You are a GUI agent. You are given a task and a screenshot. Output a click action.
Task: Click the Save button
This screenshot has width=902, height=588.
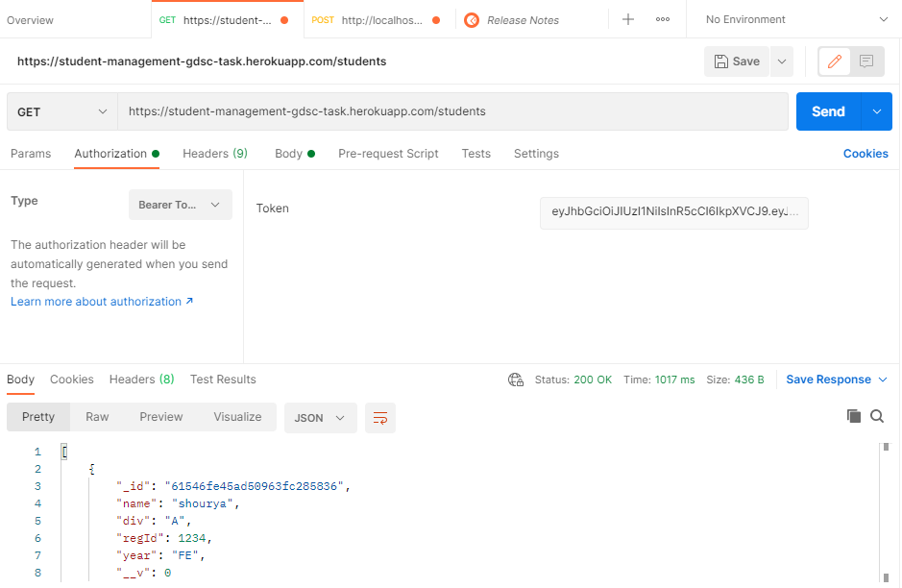point(737,61)
